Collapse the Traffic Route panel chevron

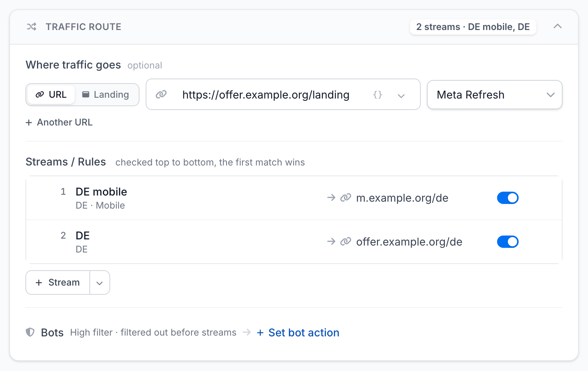(x=557, y=27)
